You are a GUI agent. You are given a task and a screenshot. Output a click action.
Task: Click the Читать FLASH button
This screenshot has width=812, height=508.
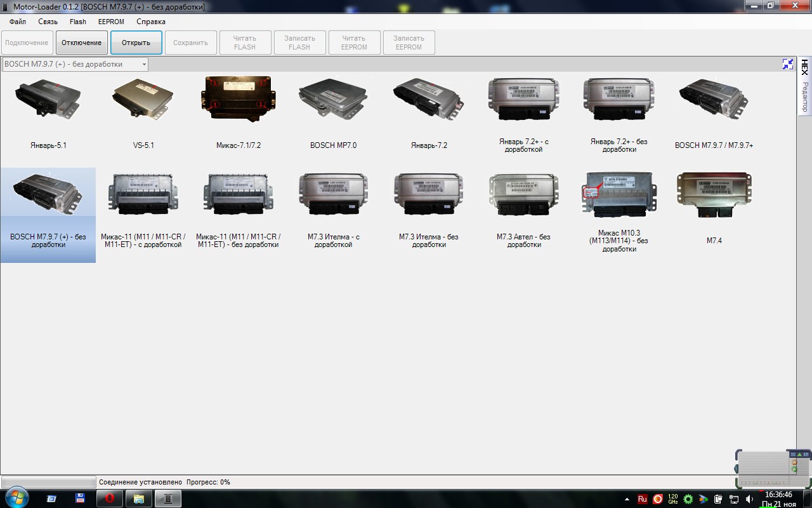[x=245, y=43]
